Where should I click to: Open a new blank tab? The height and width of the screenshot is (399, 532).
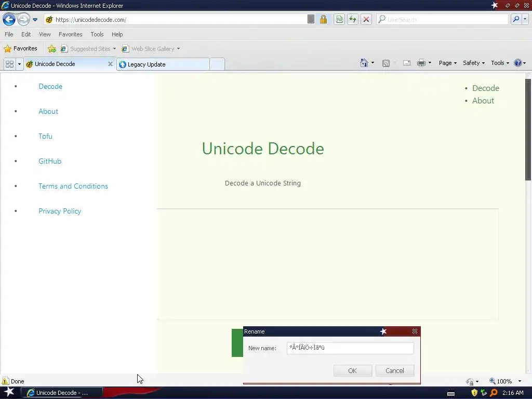217,64
